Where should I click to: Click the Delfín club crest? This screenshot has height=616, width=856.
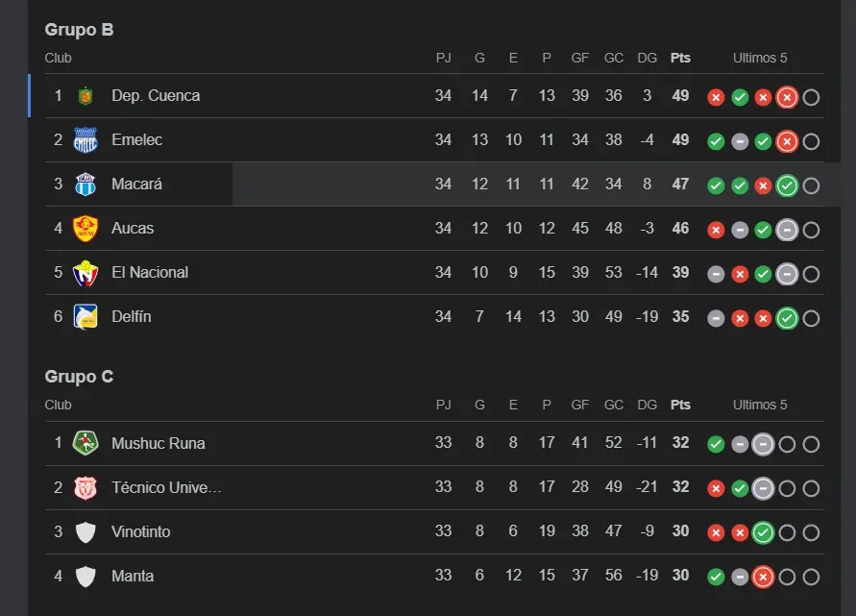[86, 317]
